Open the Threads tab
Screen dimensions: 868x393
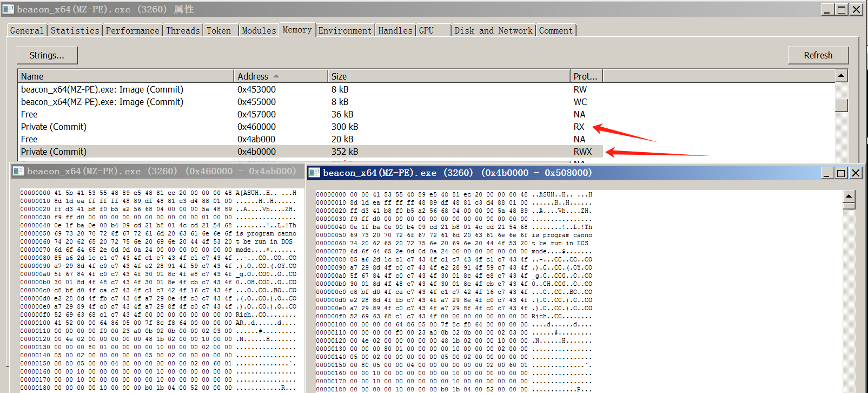coord(183,30)
